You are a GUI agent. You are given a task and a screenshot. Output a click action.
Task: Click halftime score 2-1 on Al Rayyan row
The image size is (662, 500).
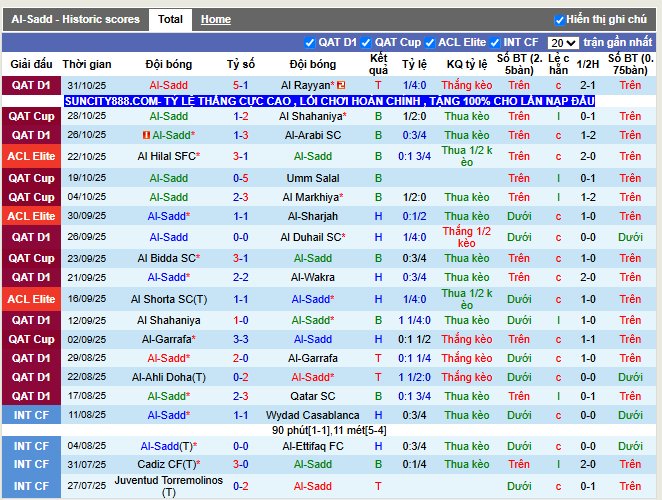tap(588, 85)
